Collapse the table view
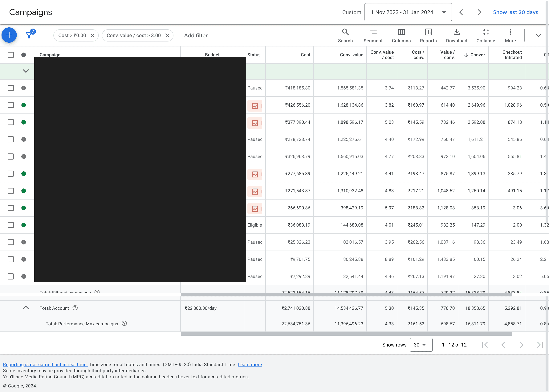 (x=486, y=35)
